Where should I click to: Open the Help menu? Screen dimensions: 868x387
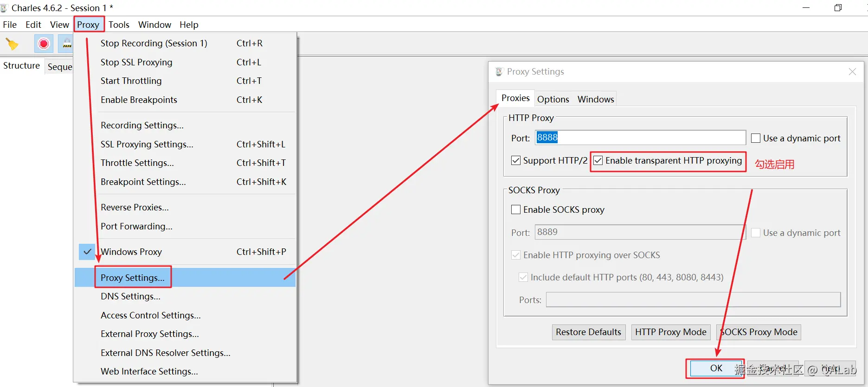coord(189,25)
